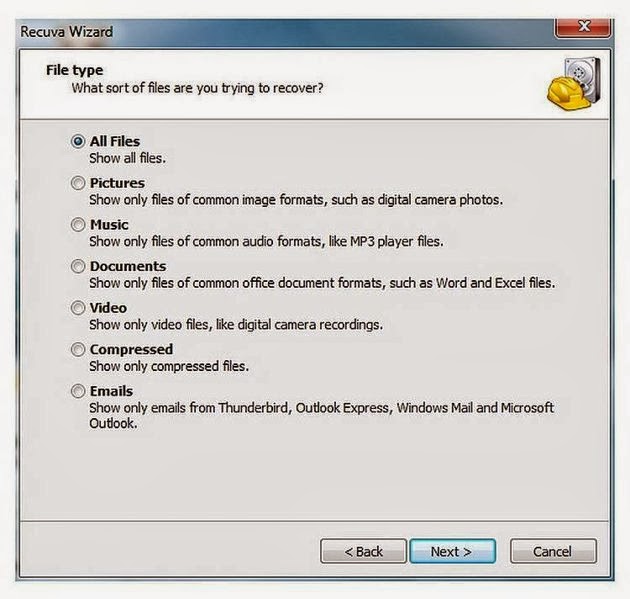Go back with the < Back button
The image size is (630, 599).
pos(364,551)
